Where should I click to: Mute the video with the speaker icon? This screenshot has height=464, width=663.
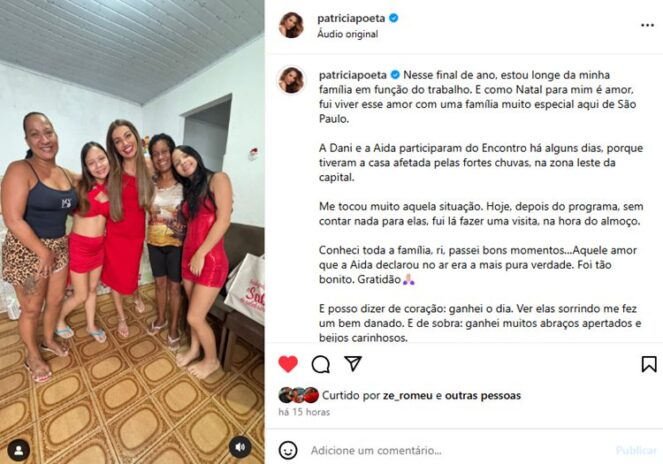point(240,447)
